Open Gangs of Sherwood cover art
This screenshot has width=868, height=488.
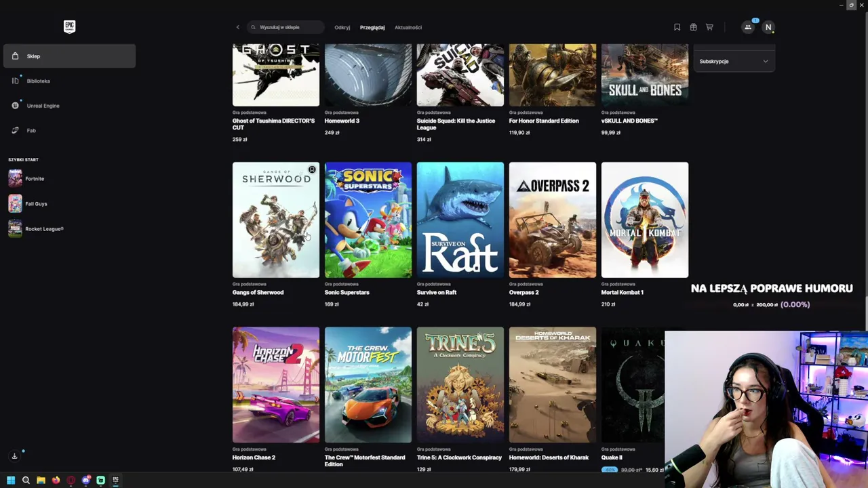coord(276,220)
